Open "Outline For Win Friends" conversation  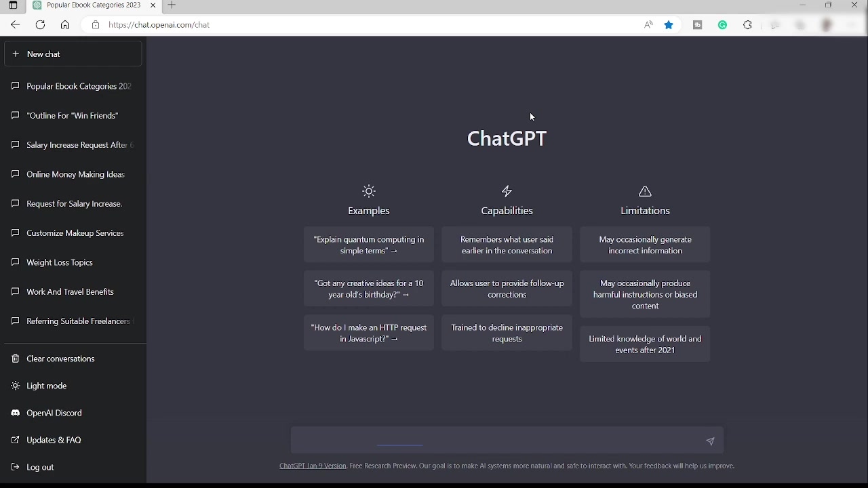73,115
